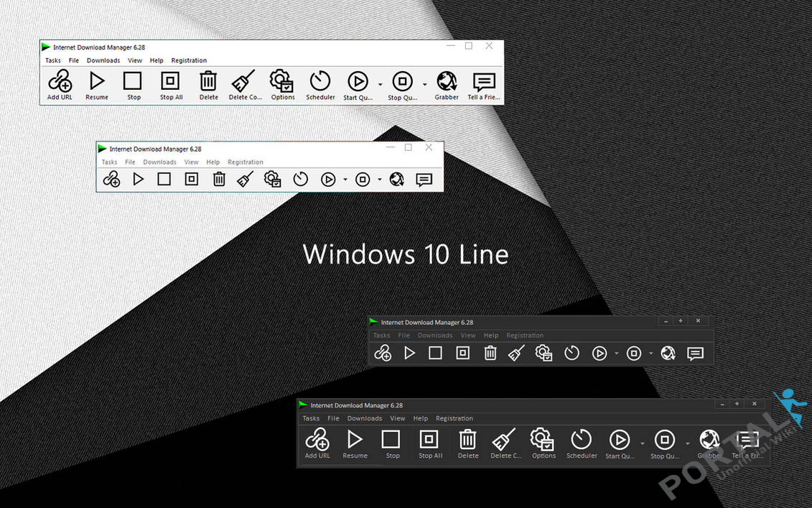Open Tasks menu in the dark icon-only window
This screenshot has width=812, height=508.
tap(382, 336)
